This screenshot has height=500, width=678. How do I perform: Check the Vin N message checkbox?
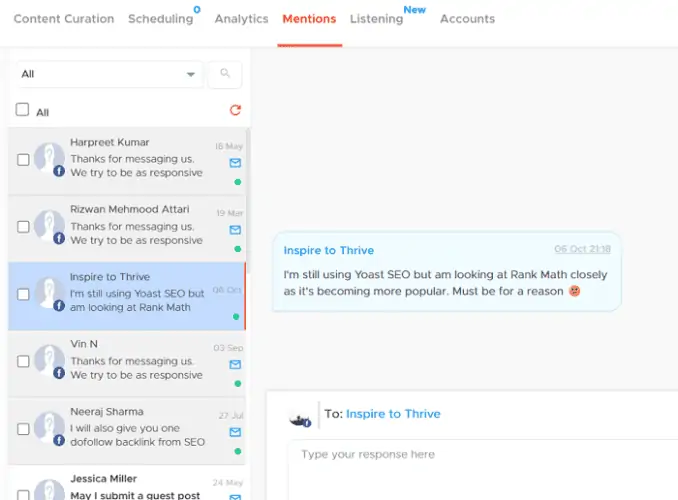pyautogui.click(x=23, y=362)
